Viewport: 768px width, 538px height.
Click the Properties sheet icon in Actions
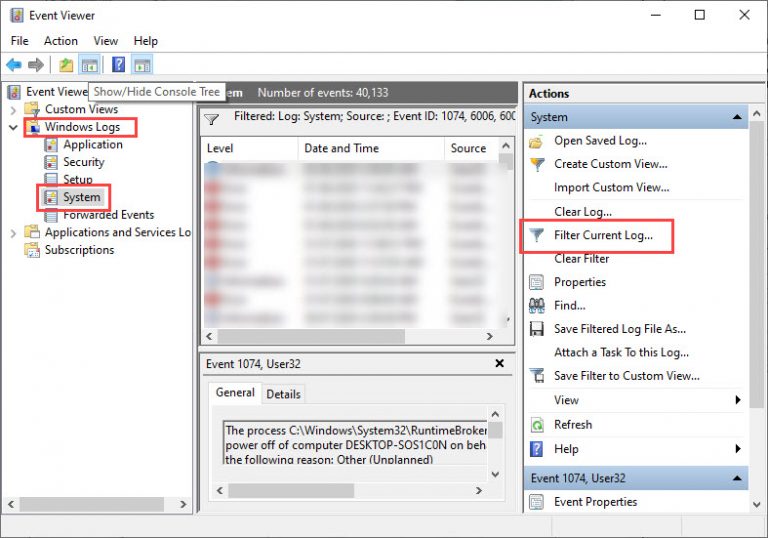point(537,282)
